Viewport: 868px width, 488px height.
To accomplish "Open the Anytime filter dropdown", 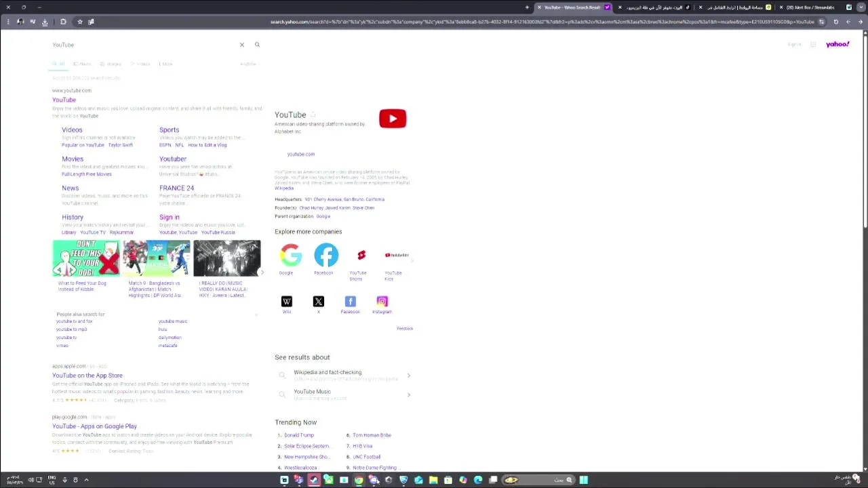I will click(249, 64).
